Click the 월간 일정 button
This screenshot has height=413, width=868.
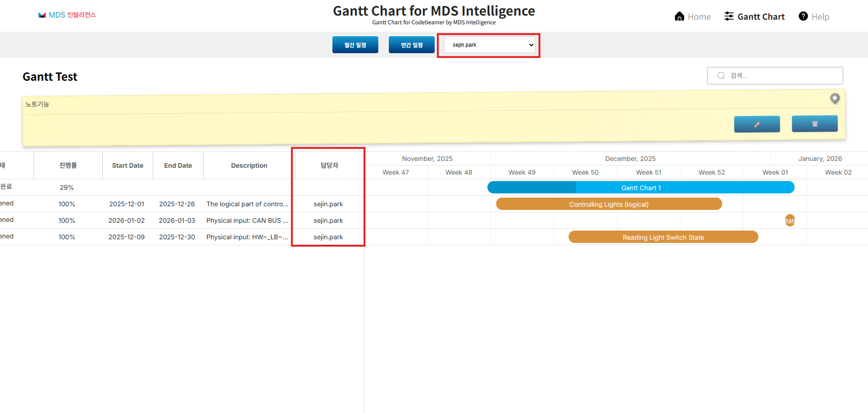(x=355, y=44)
